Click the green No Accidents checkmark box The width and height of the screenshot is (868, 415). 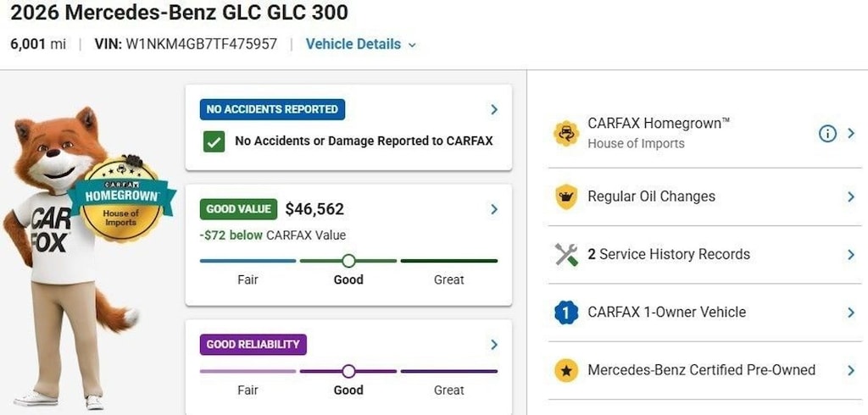point(214,141)
